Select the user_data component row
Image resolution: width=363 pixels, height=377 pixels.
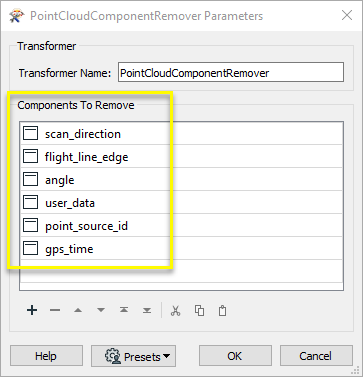pos(181,202)
